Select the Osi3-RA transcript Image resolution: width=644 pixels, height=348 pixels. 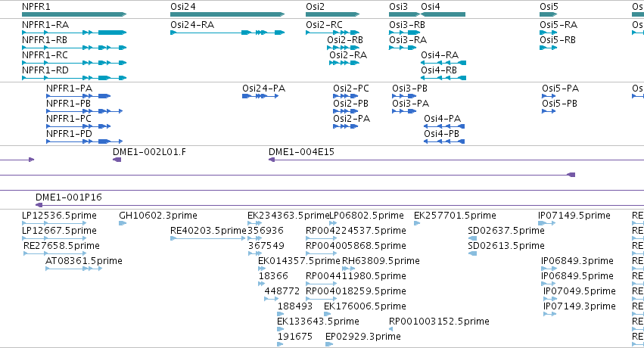(x=408, y=40)
